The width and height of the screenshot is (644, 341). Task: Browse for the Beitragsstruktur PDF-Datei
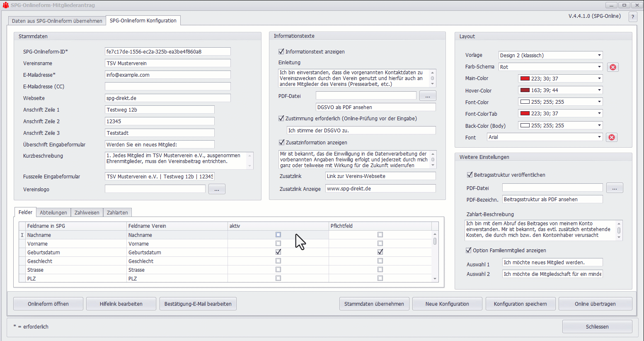coord(615,188)
